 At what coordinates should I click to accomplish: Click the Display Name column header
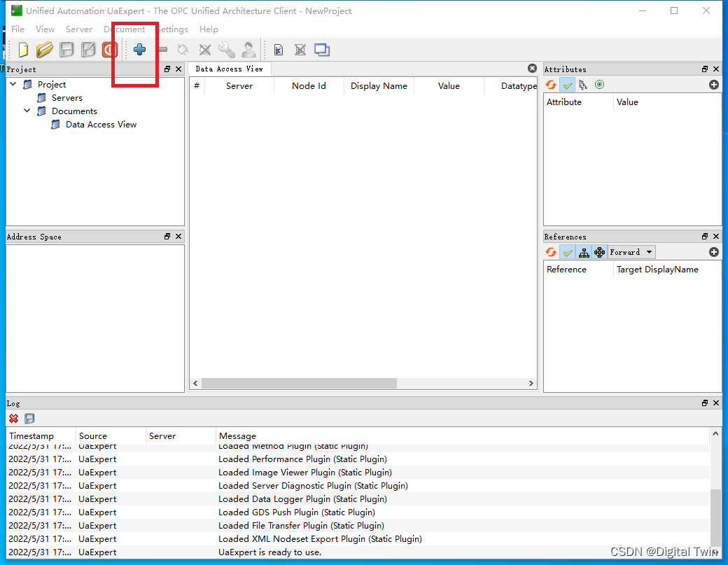click(379, 86)
